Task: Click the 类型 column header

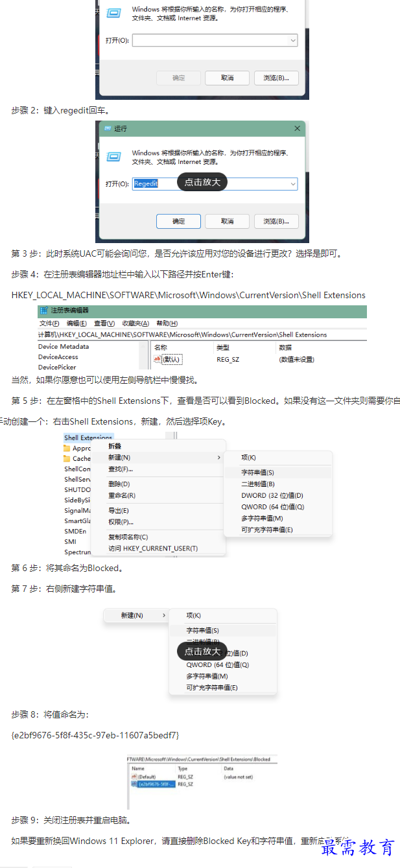Action: tap(224, 347)
